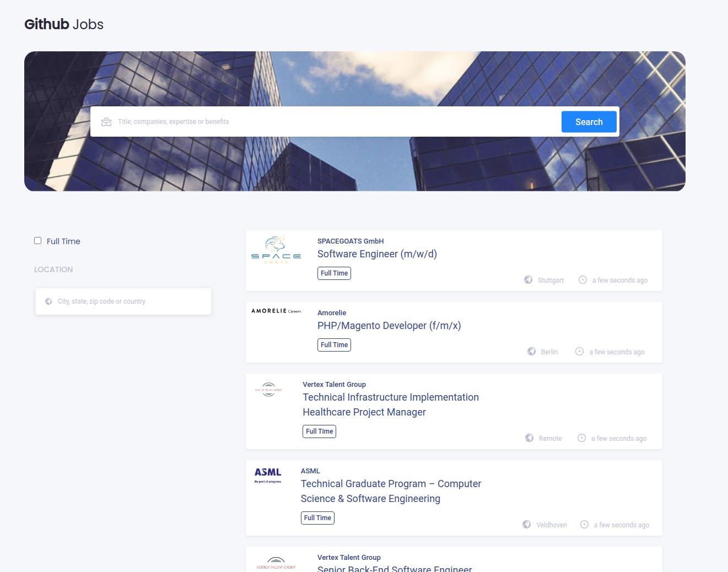Image resolution: width=728 pixels, height=572 pixels.
Task: Click the LOCATION filter heading
Action: pos(53,269)
